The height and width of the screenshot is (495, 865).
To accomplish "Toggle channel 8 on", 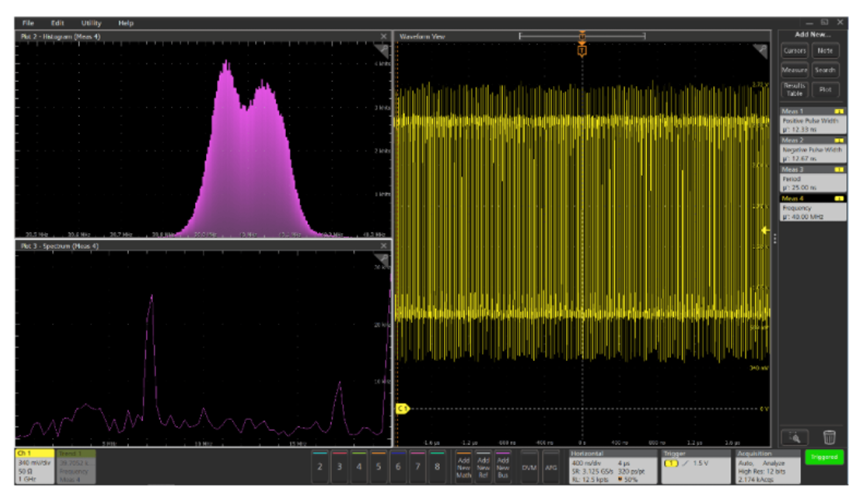I will 437,466.
